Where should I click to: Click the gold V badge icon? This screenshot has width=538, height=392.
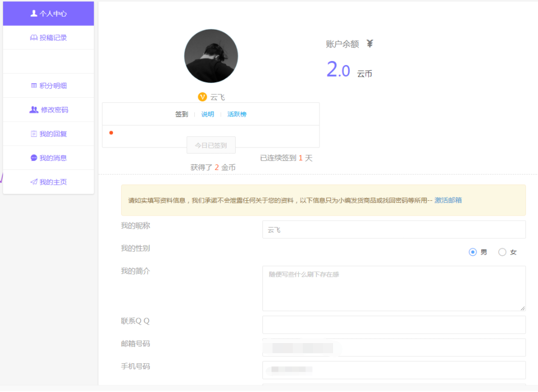point(202,97)
